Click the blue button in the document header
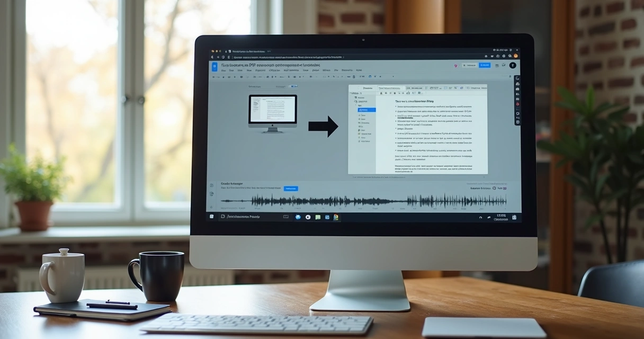 (x=485, y=65)
